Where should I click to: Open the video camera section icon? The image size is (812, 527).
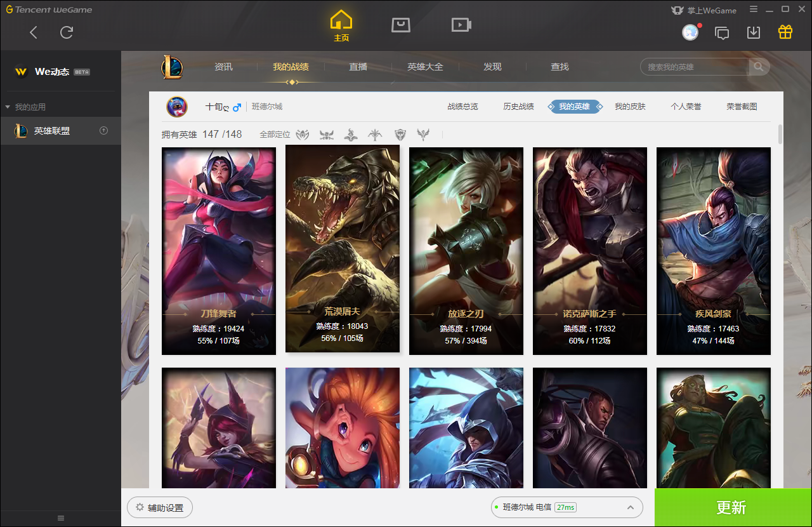(x=461, y=25)
